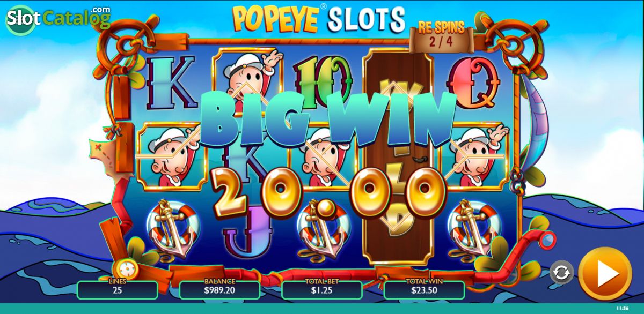Click the Total Win $23.50 display
Screen dimensions: 644x314
tap(424, 289)
